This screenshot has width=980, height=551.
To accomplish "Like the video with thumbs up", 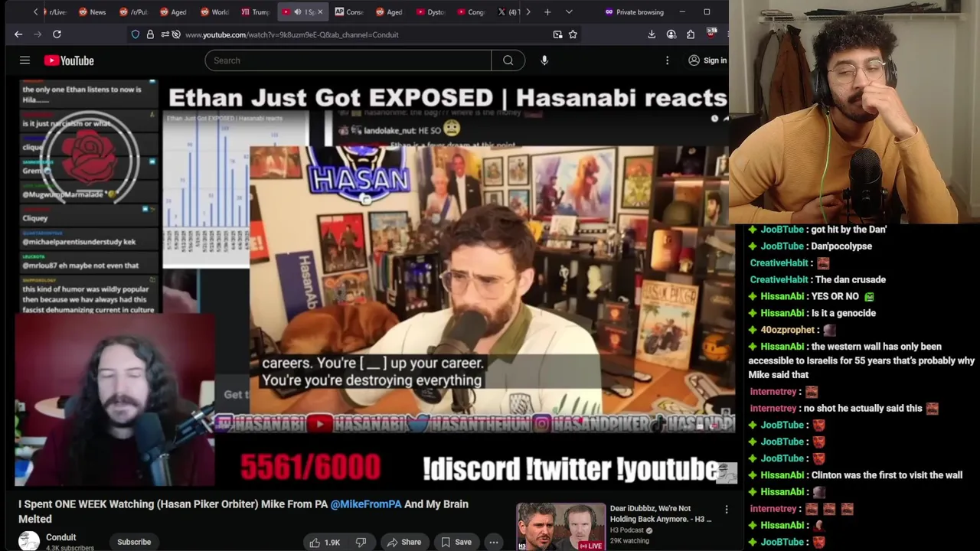I will [325, 542].
